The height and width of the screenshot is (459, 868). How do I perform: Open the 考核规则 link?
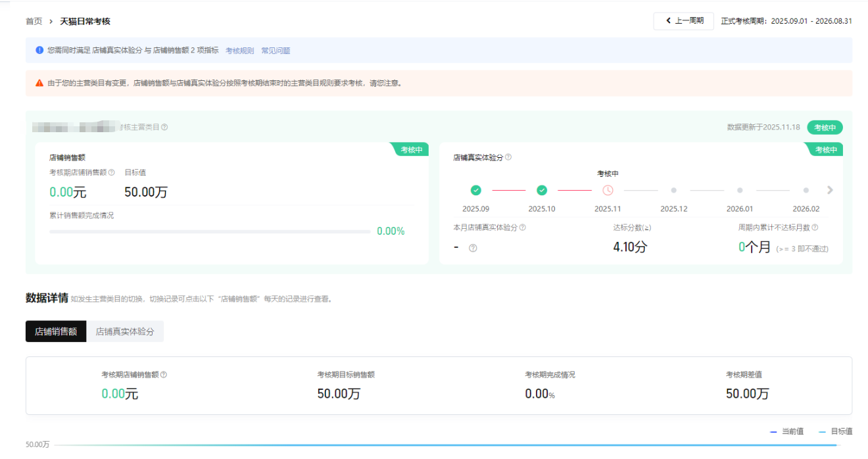[x=239, y=51]
